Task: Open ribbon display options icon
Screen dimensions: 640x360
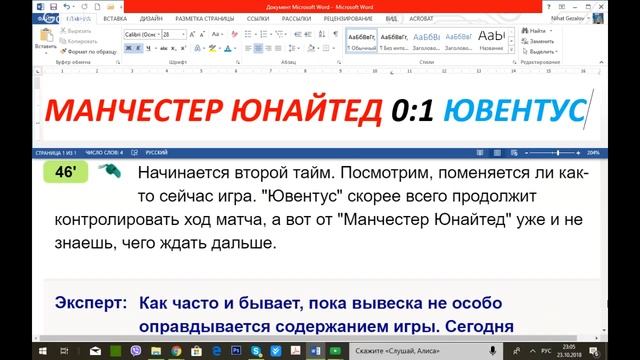Action: click(562, 7)
